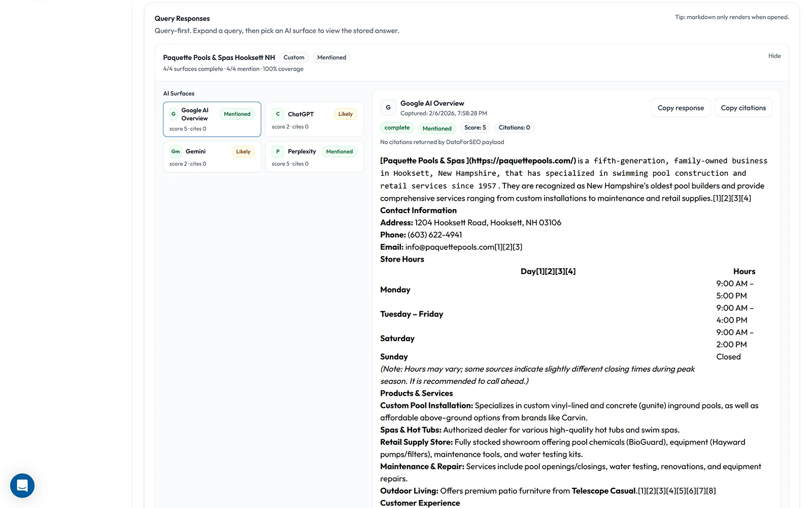Click the G icon in response header

(388, 108)
